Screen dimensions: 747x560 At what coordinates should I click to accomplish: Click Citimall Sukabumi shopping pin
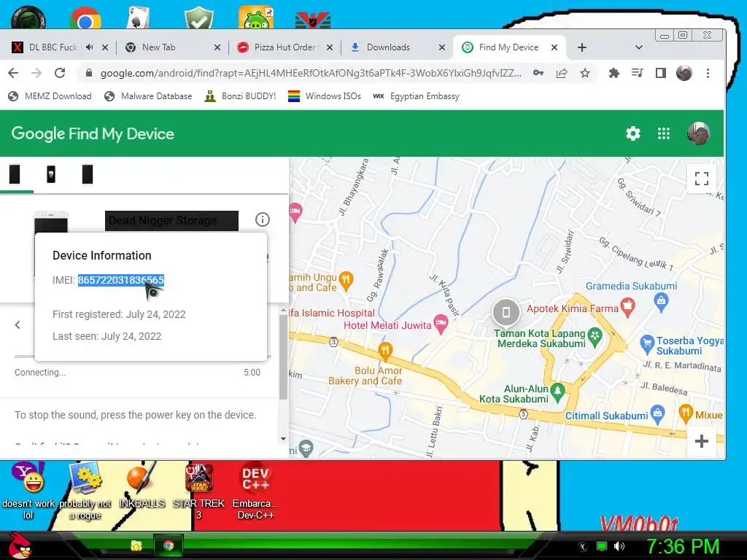[x=657, y=414]
